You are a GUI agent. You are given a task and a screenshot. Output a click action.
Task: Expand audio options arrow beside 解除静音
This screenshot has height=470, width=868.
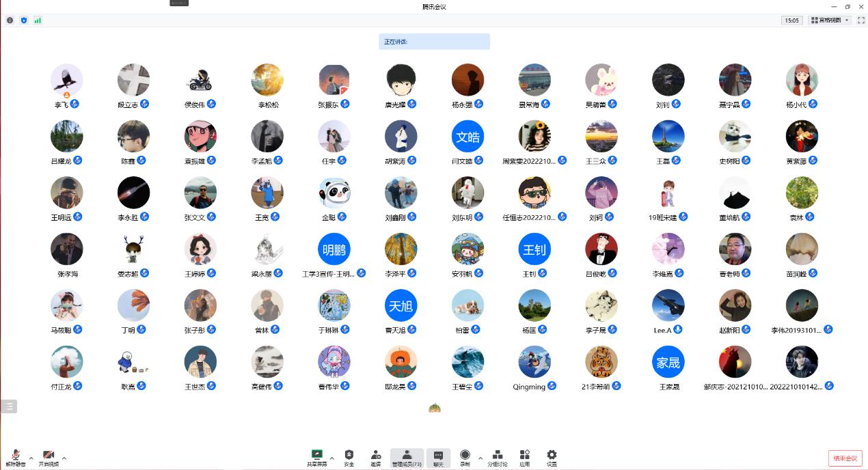(x=31, y=458)
